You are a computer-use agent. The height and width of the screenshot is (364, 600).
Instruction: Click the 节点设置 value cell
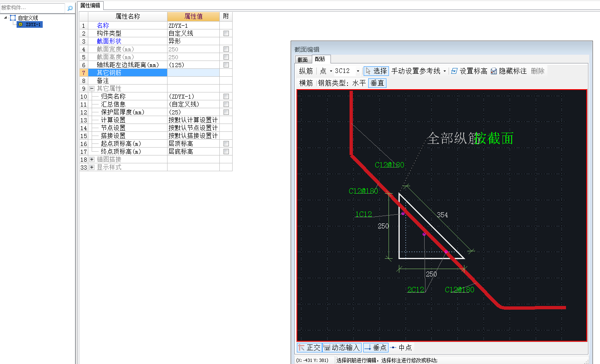(193, 128)
